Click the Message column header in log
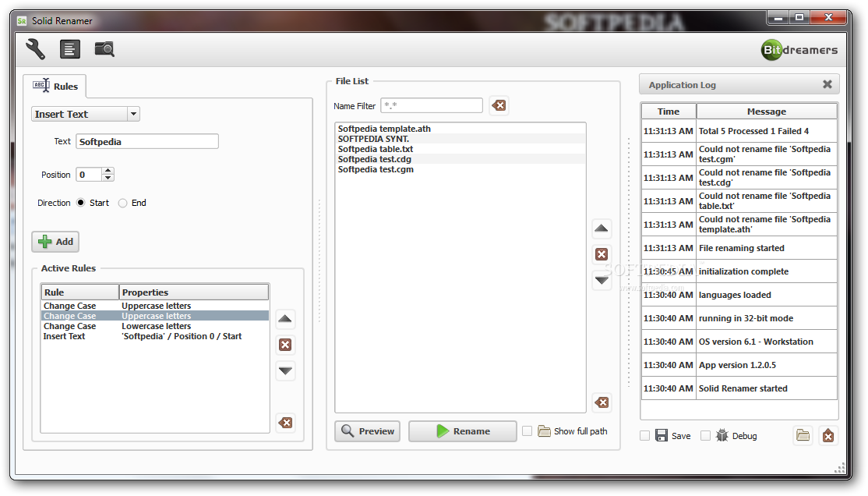 pyautogui.click(x=767, y=112)
